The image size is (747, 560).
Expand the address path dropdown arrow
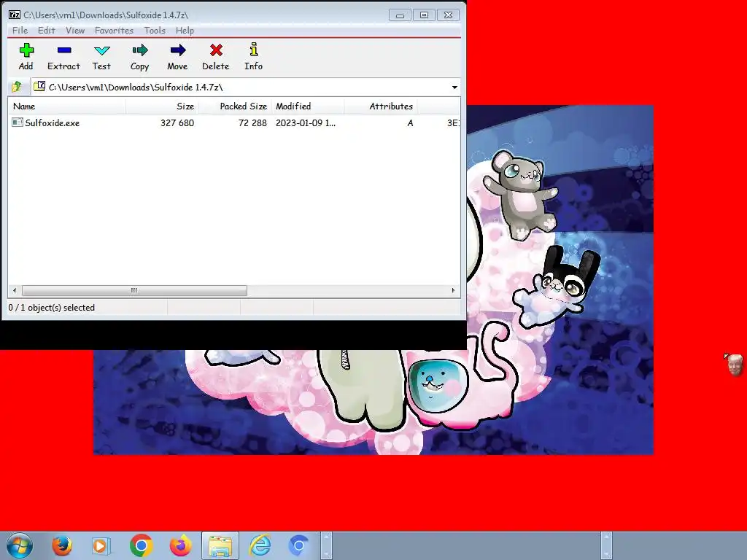coord(454,87)
